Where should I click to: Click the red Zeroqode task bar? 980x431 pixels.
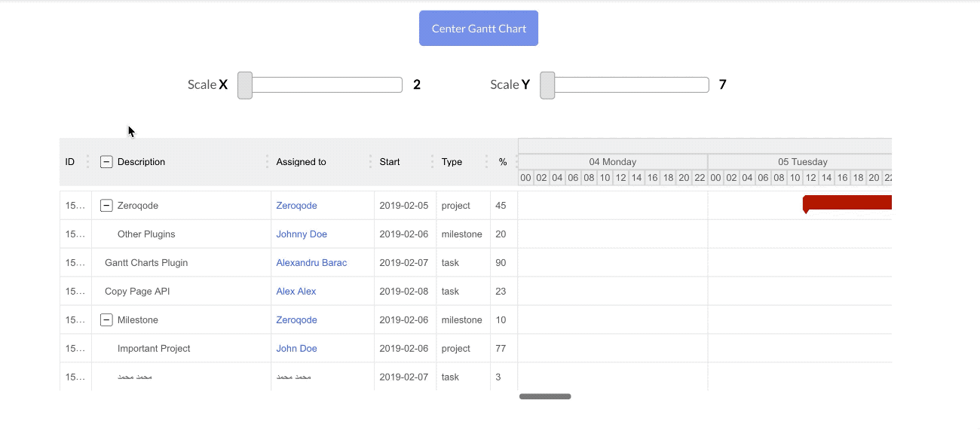coord(847,203)
